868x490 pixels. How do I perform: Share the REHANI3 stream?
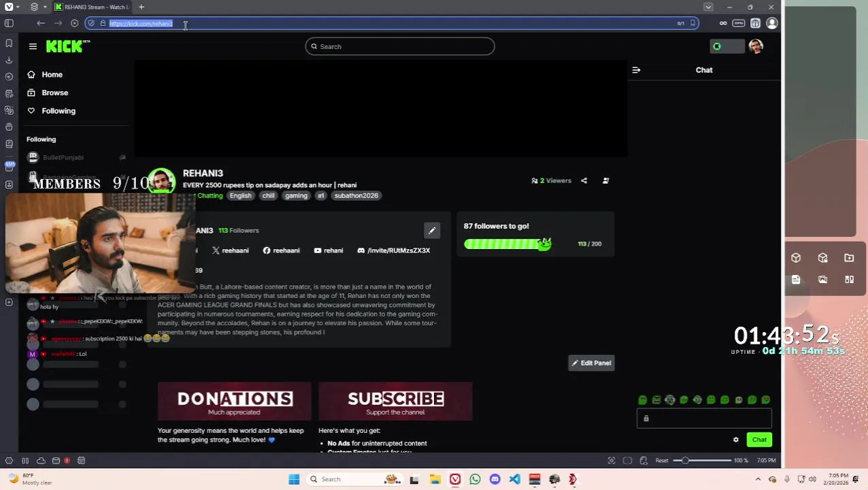[x=584, y=181]
